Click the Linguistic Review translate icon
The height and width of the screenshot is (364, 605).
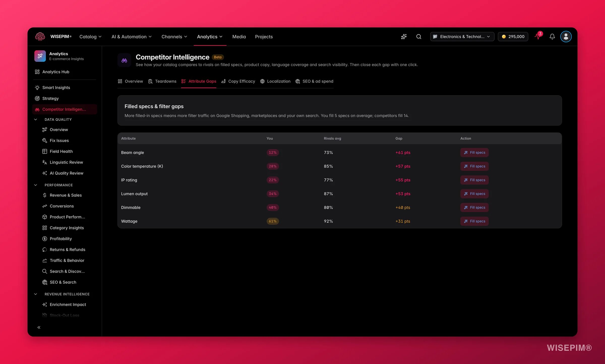[x=45, y=162]
